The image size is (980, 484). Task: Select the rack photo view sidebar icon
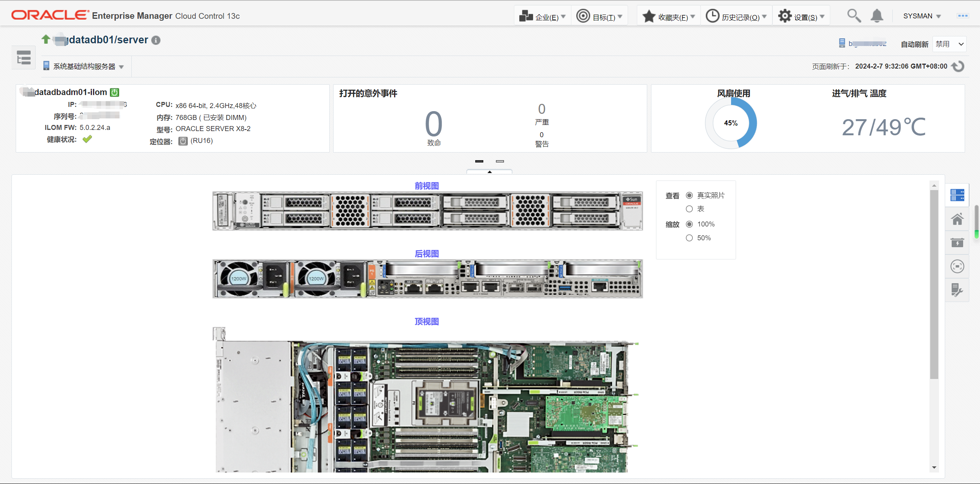coord(957,195)
